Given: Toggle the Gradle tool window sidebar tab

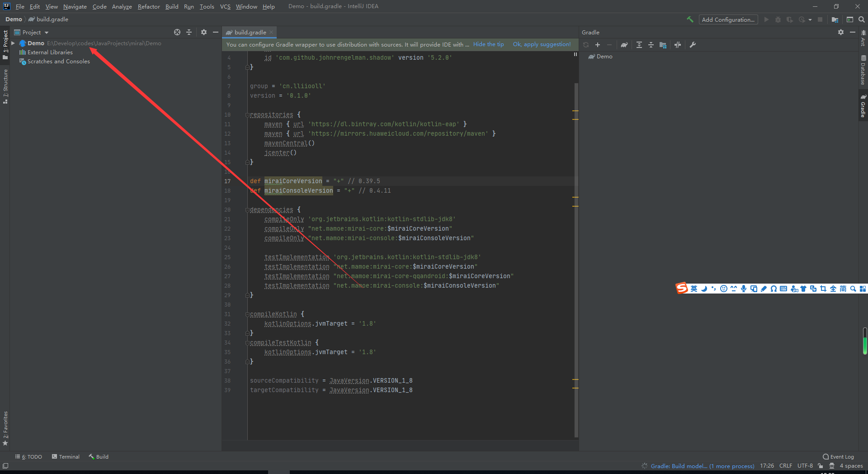Looking at the screenshot, I should point(863,107).
